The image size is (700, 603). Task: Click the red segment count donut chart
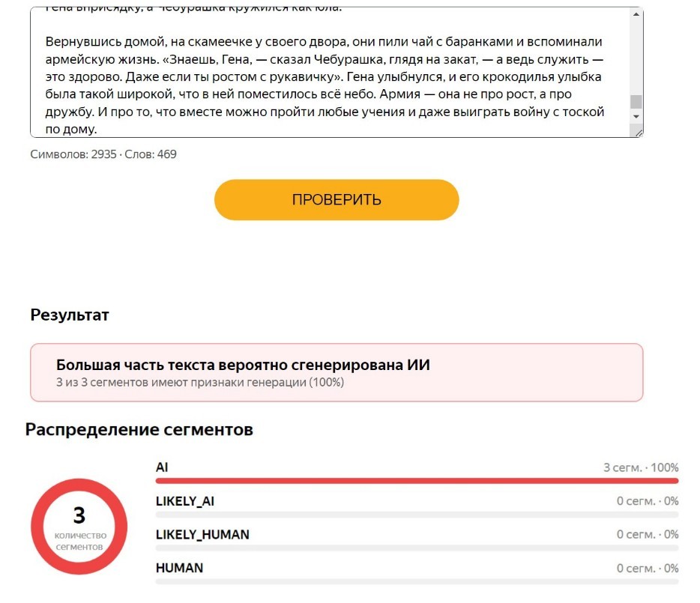[79, 527]
